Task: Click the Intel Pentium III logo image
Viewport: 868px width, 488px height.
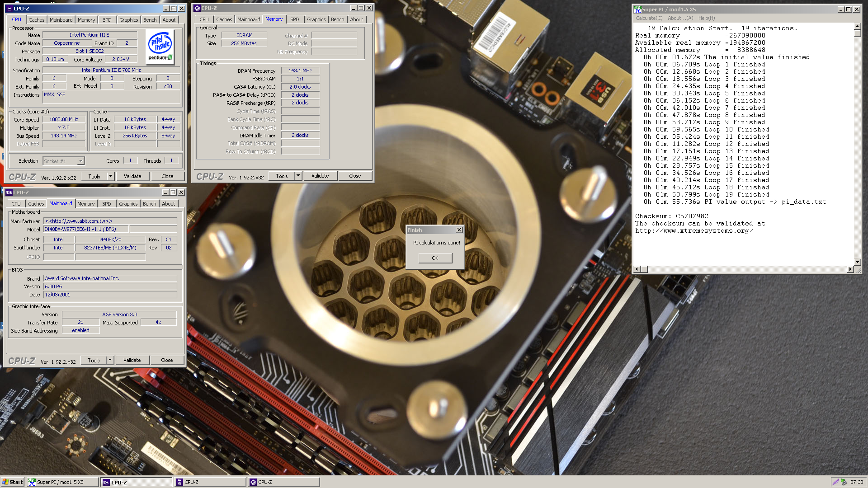Action: [x=160, y=47]
